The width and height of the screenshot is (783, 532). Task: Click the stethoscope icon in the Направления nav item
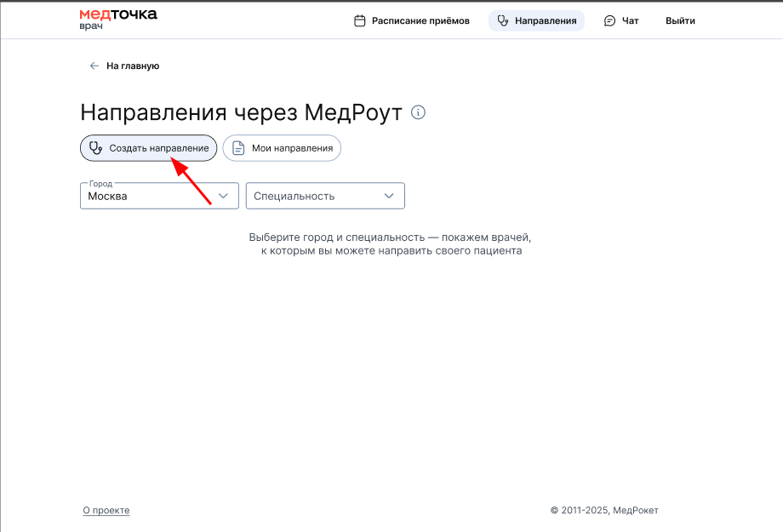(503, 20)
